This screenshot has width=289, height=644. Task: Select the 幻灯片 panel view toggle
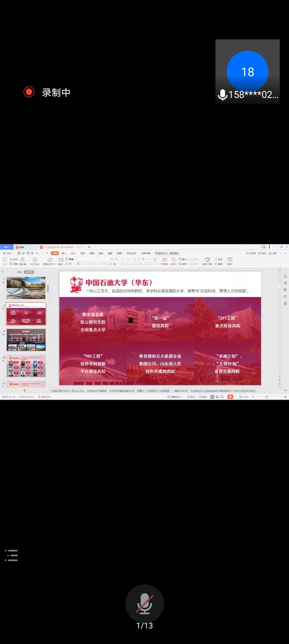(29, 272)
